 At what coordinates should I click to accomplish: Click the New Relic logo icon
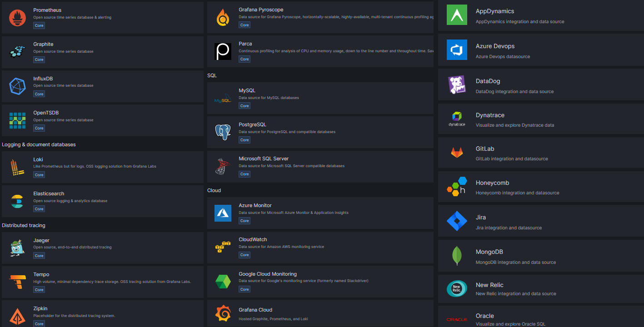coord(457,288)
